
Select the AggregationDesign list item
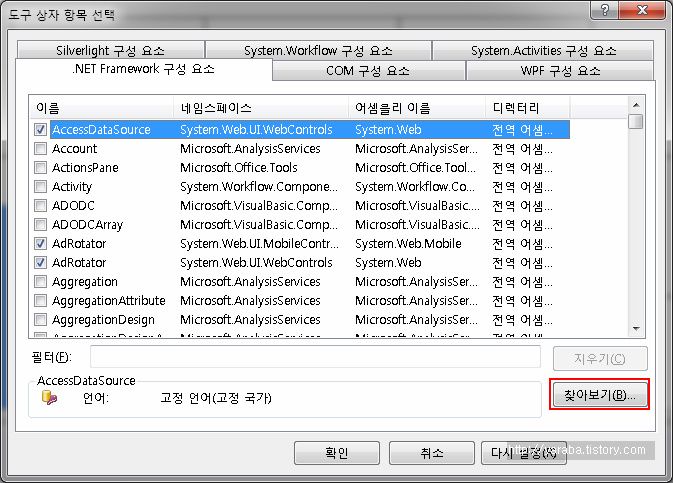click(103, 320)
